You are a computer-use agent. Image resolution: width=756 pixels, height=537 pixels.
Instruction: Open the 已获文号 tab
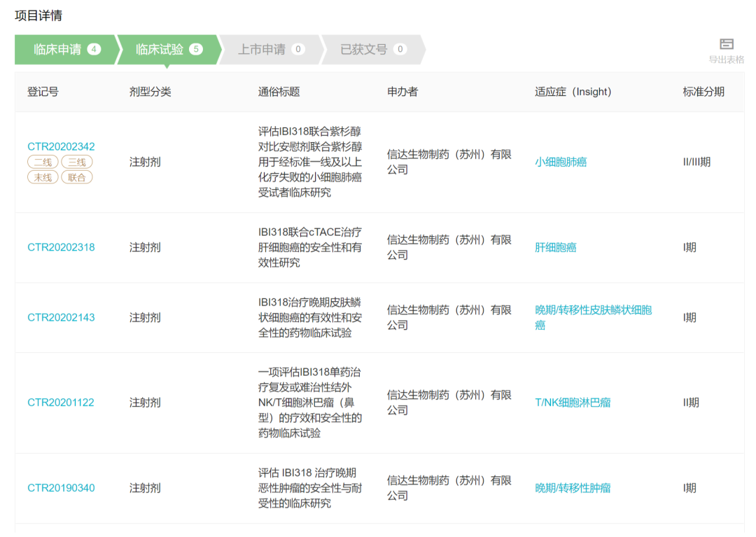click(372, 49)
